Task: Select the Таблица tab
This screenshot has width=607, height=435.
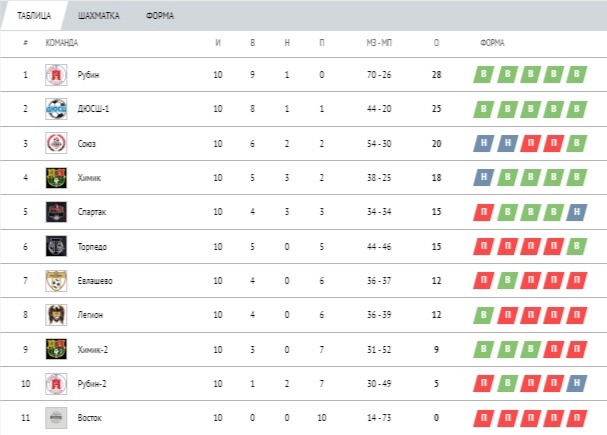Action: coord(34,15)
